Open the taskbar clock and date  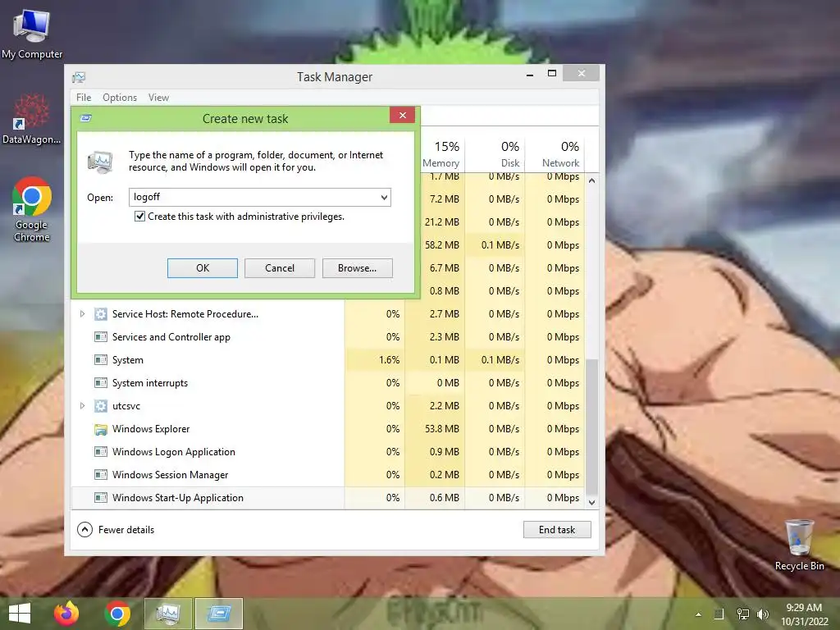click(x=804, y=614)
